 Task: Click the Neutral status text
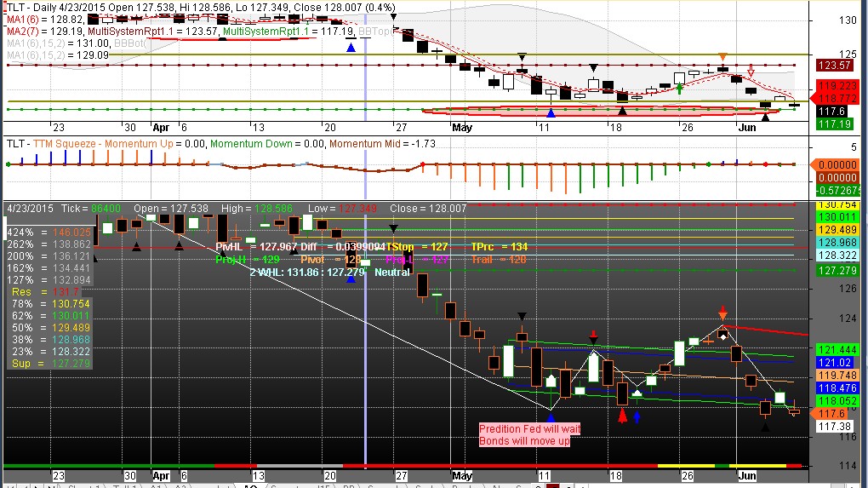tap(392, 273)
